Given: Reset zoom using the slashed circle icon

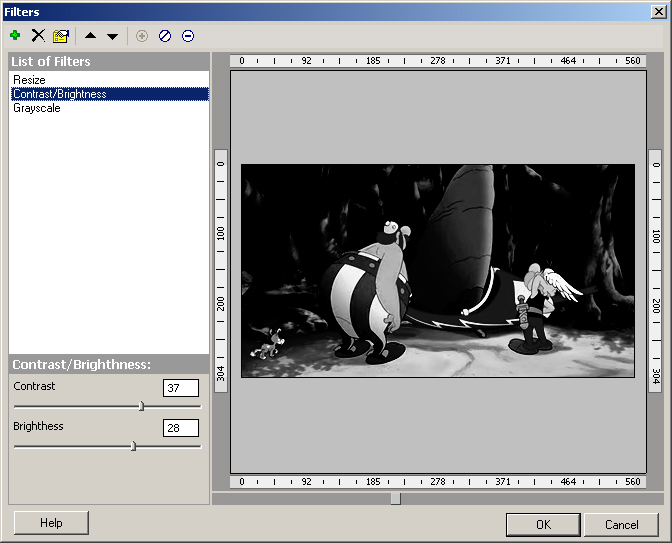Looking at the screenshot, I should pyautogui.click(x=165, y=36).
